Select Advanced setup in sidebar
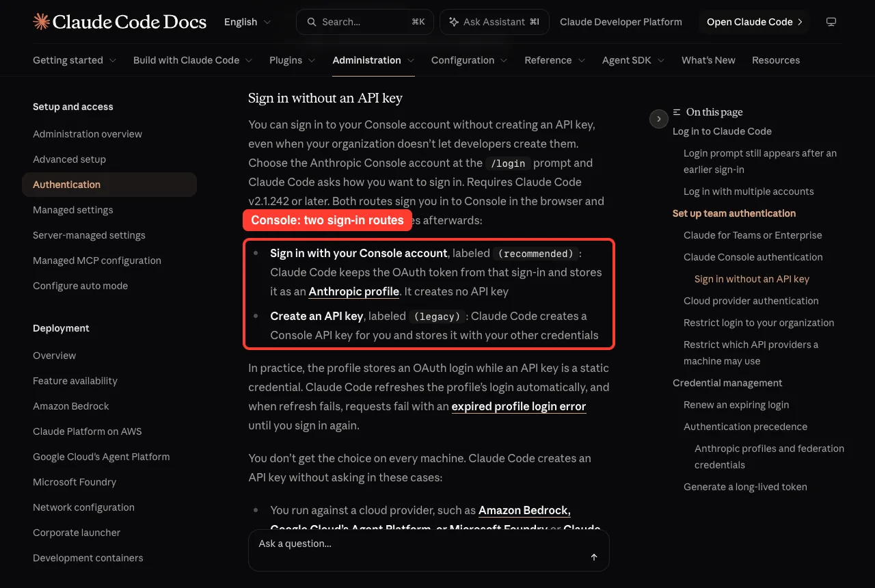The image size is (875, 588). click(69, 159)
